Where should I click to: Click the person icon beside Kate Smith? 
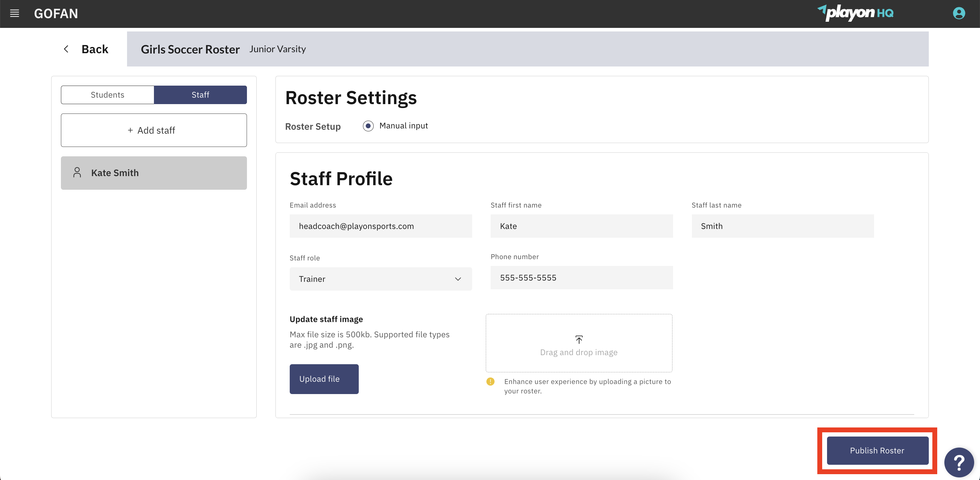tap(77, 173)
